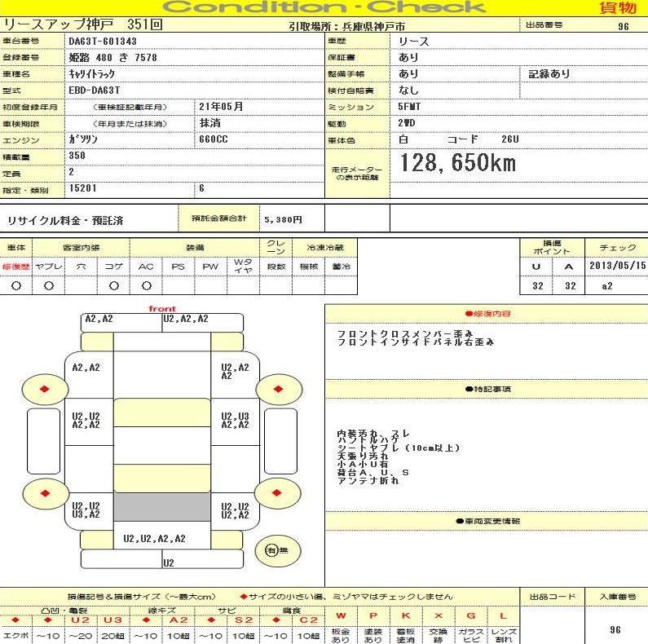Click the 128,650km mileage reading
This screenshot has height=644, width=648.
[x=457, y=164]
